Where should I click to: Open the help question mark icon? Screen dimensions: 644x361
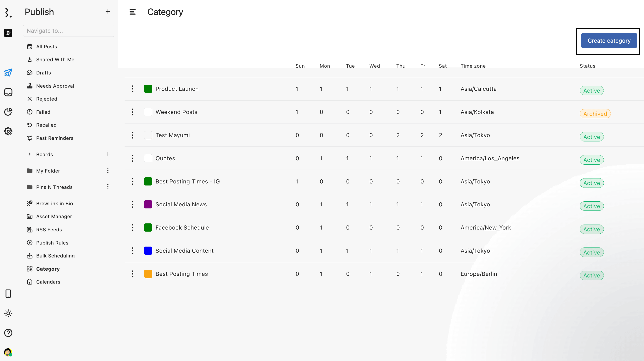[x=8, y=333]
